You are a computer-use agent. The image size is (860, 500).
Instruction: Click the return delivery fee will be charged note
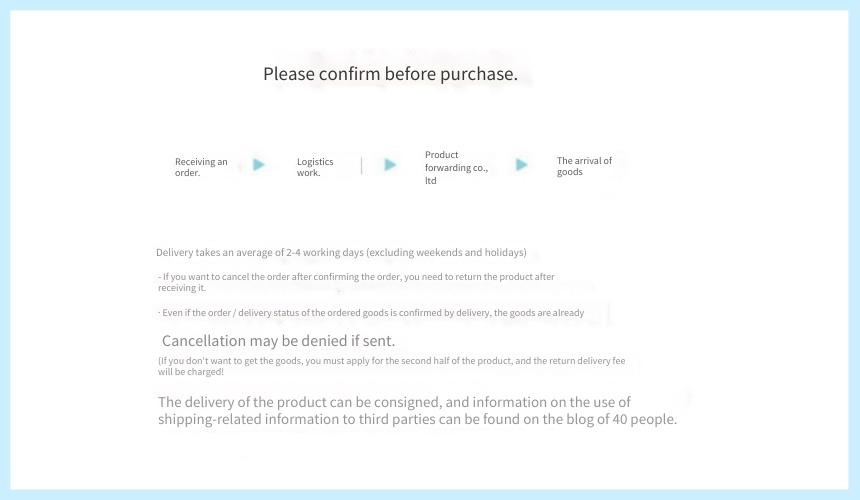coord(391,366)
